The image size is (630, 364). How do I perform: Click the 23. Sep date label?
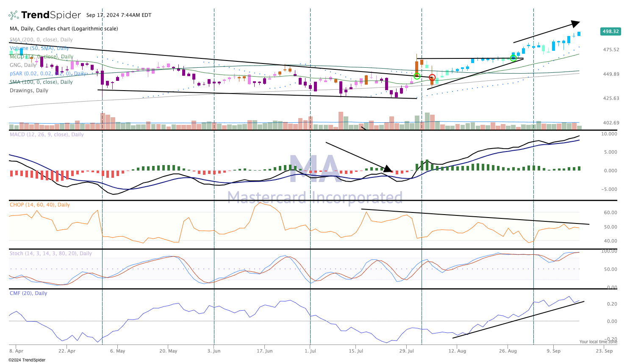pyautogui.click(x=604, y=351)
